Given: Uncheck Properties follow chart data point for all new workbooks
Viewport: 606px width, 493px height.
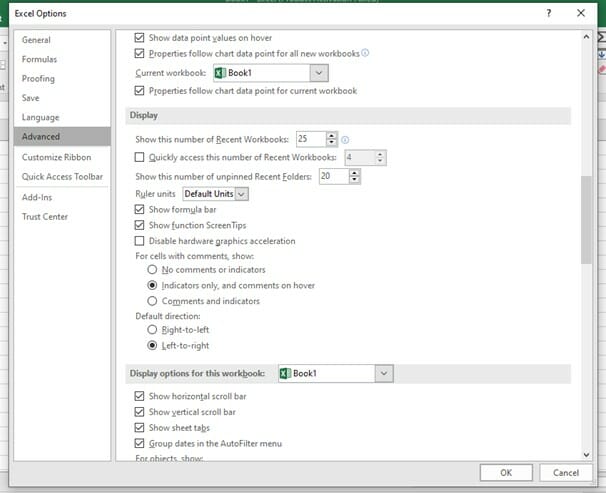Looking at the screenshot, I should [x=139, y=53].
